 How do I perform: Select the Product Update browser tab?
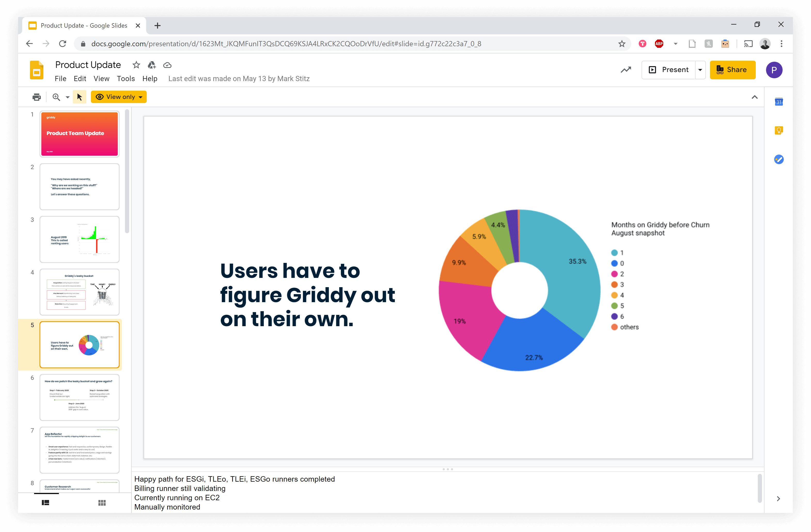(84, 26)
